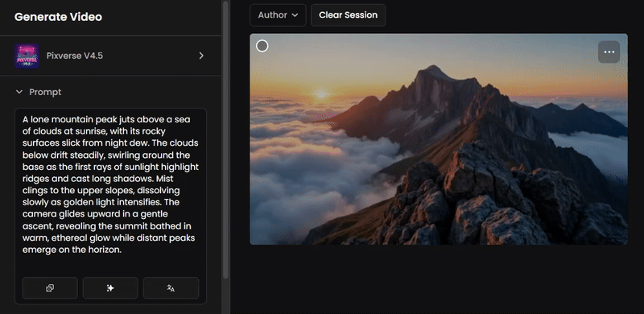Click the Clear Session button

coord(348,15)
